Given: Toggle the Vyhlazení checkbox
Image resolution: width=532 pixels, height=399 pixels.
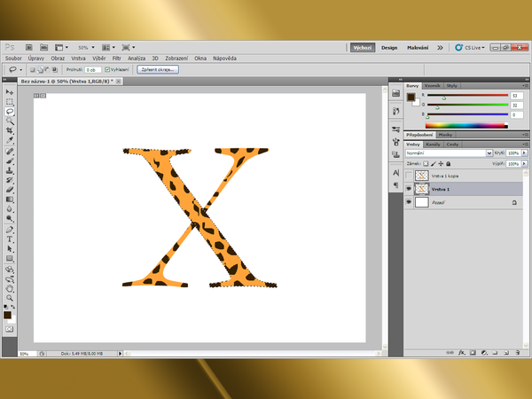Looking at the screenshot, I should (107, 68).
